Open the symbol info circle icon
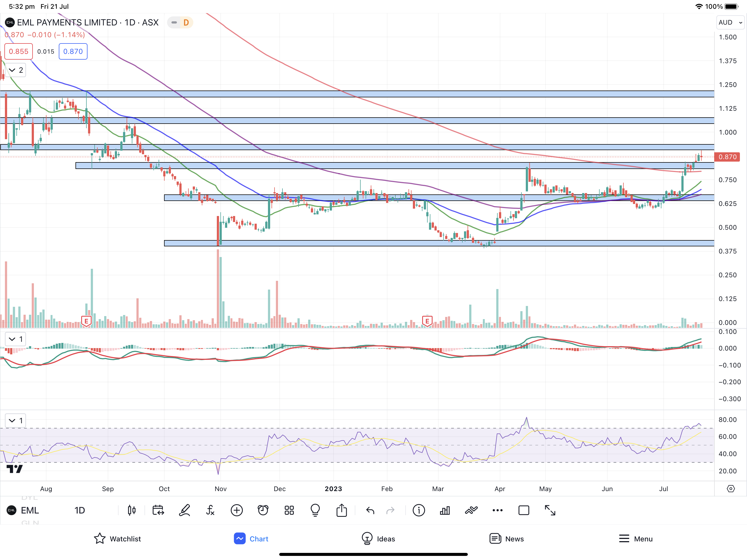This screenshot has width=747, height=560. pyautogui.click(x=419, y=510)
